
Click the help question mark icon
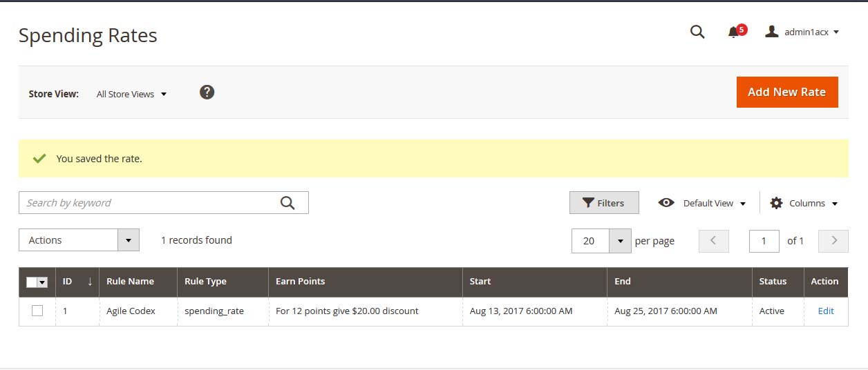tap(207, 92)
